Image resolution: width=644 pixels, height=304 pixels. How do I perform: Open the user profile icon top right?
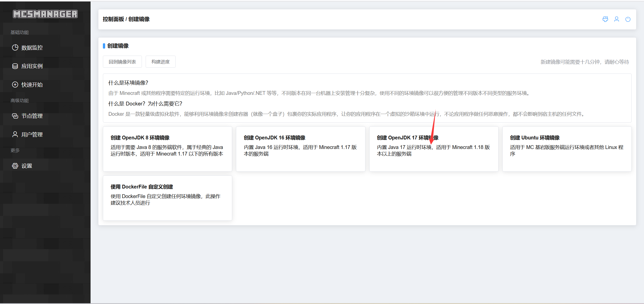[617, 19]
